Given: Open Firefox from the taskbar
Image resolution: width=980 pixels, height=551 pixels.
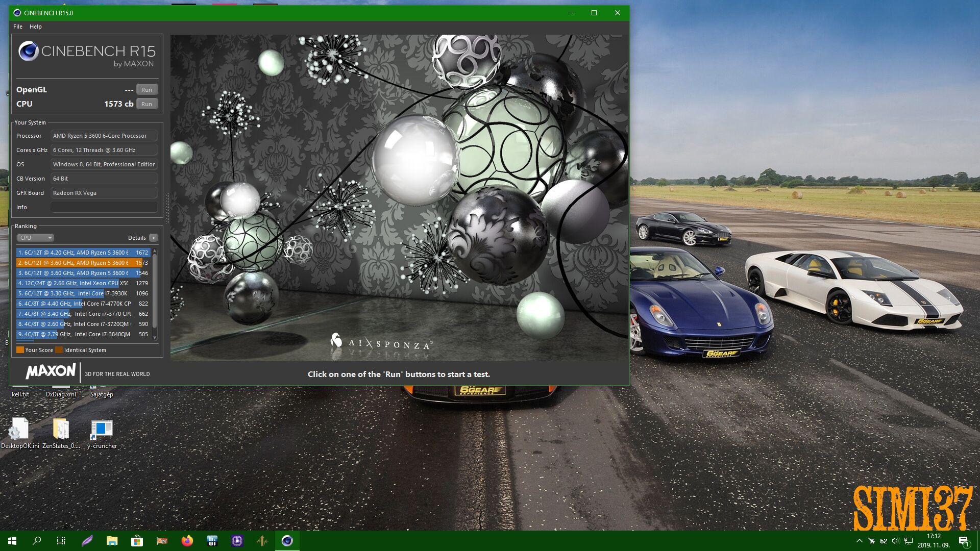Looking at the screenshot, I should 187,541.
